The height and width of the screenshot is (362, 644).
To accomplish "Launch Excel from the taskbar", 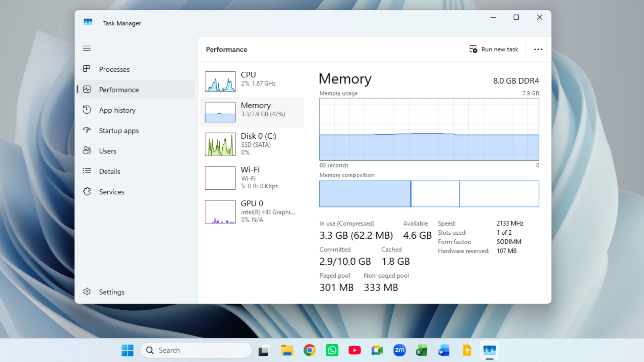I will point(422,350).
